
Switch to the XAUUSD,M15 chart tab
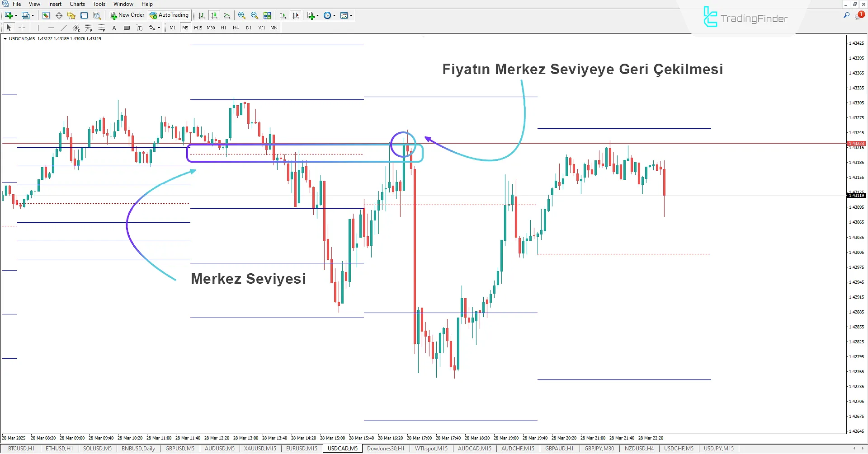(x=260, y=449)
